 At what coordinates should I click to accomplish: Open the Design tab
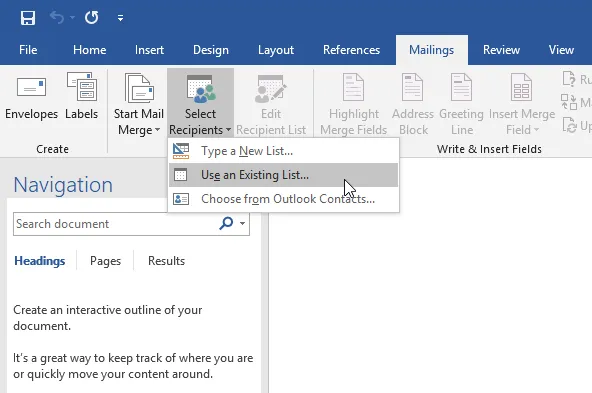(x=211, y=50)
